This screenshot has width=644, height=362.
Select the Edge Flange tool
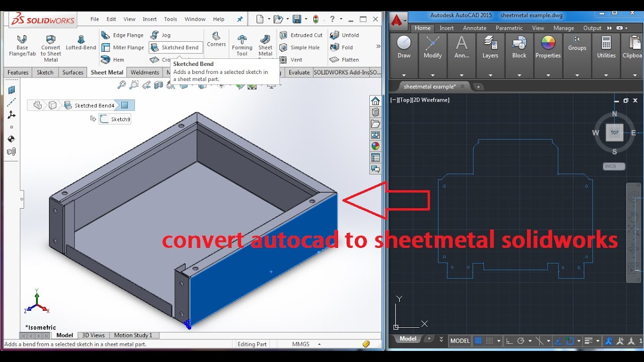(x=122, y=35)
